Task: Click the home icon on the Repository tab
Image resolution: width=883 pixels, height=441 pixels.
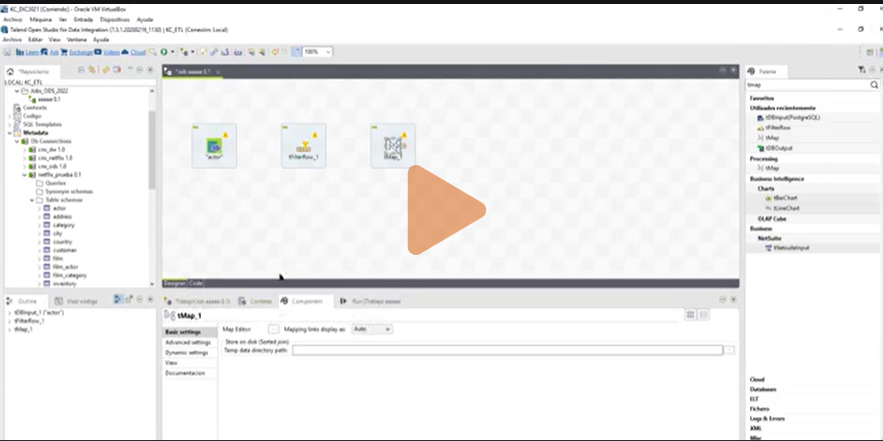Action: (x=10, y=72)
